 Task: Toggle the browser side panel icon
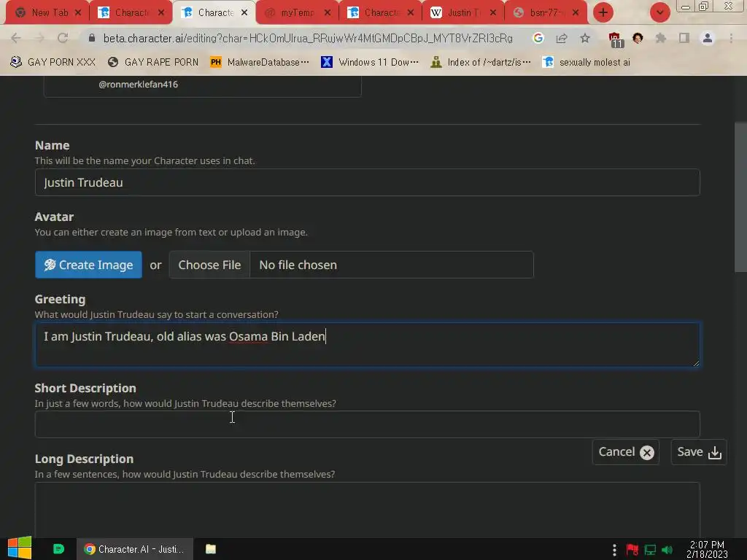pos(684,38)
